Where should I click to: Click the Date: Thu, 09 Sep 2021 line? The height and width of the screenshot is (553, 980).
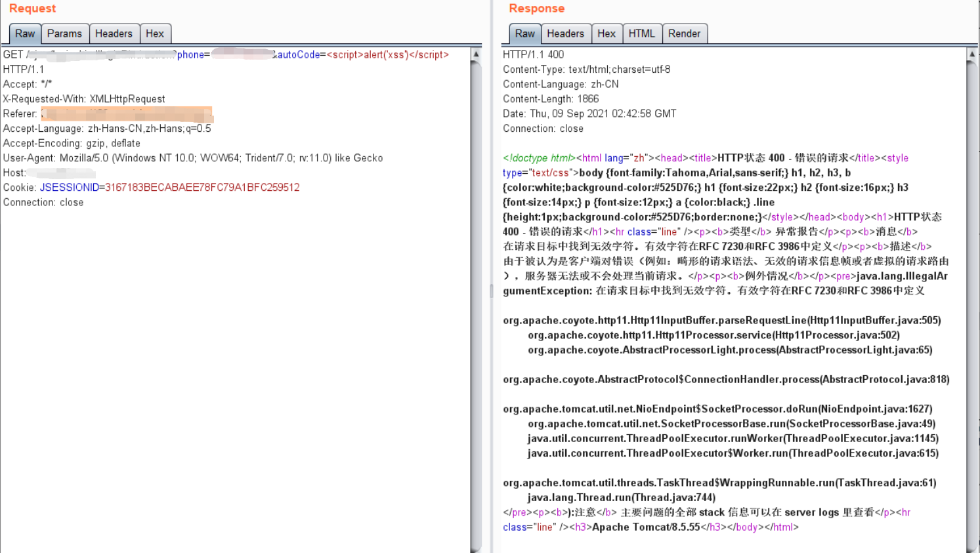click(x=589, y=113)
